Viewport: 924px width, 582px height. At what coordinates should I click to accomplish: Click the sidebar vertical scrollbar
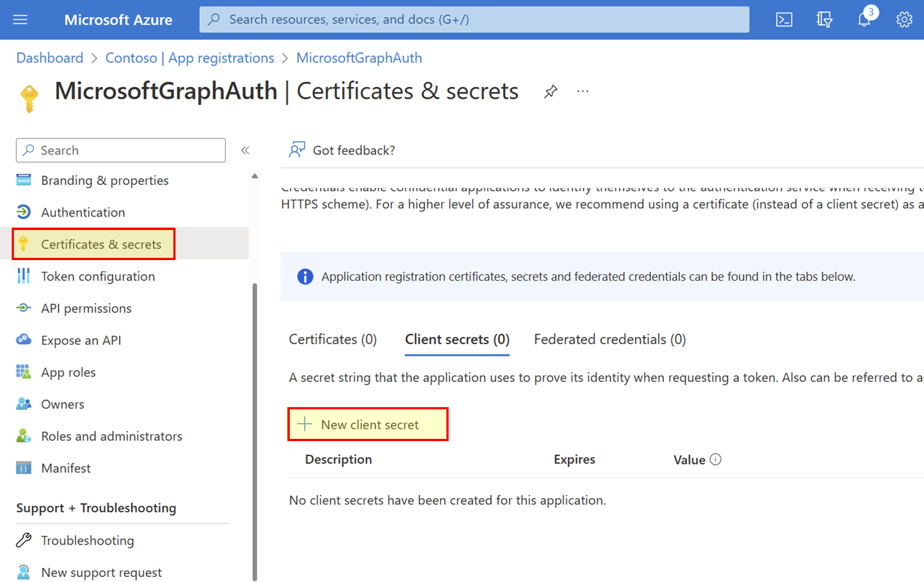tap(255, 432)
